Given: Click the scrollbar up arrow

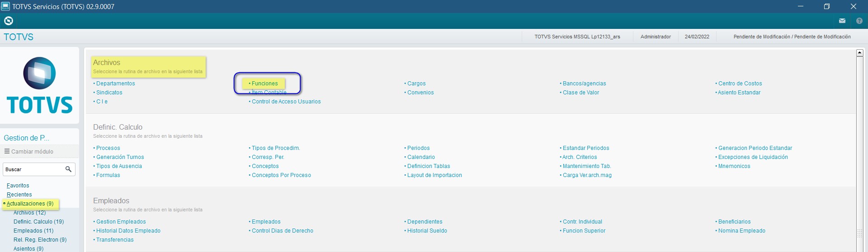Looking at the screenshot, I should [860, 53].
